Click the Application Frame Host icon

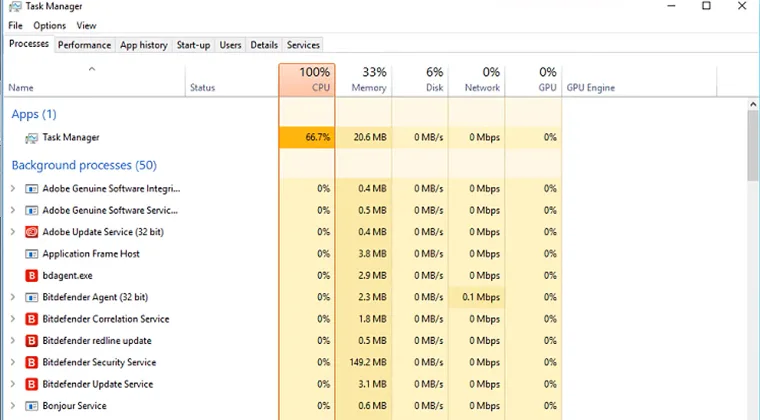tap(32, 254)
